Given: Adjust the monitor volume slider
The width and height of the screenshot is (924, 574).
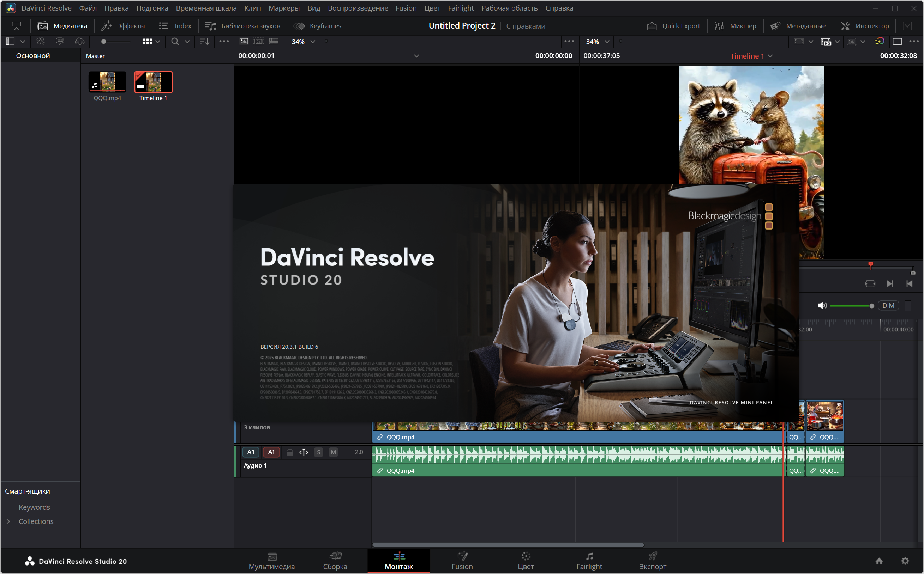Looking at the screenshot, I should point(851,306).
